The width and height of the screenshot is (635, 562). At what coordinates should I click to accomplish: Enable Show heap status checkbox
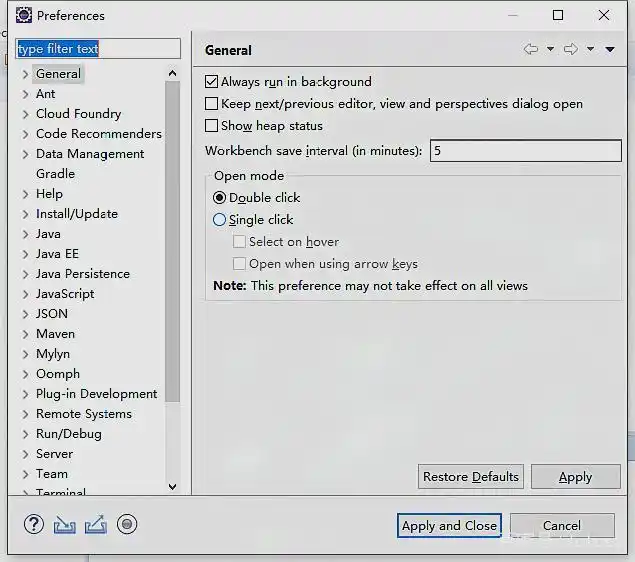pos(212,126)
